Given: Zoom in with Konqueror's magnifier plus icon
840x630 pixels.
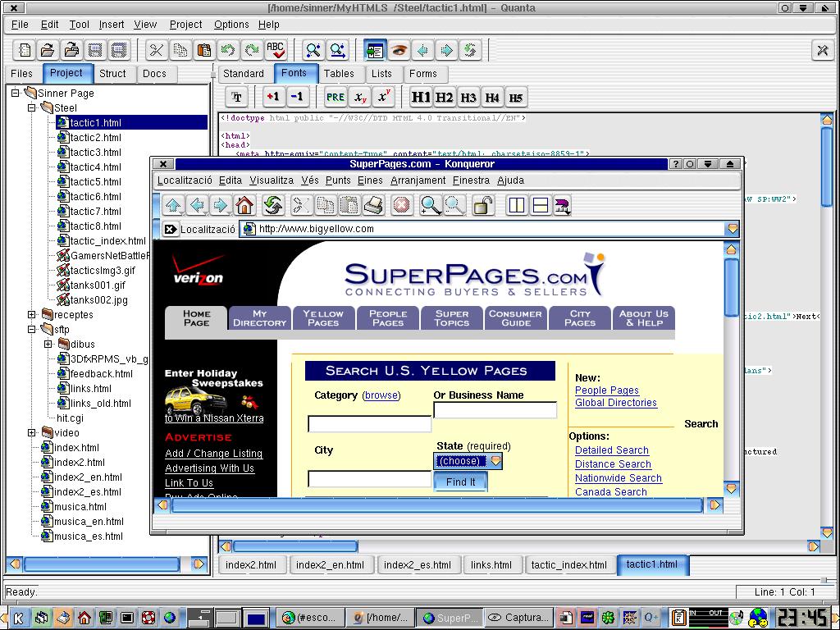Looking at the screenshot, I should (430, 205).
